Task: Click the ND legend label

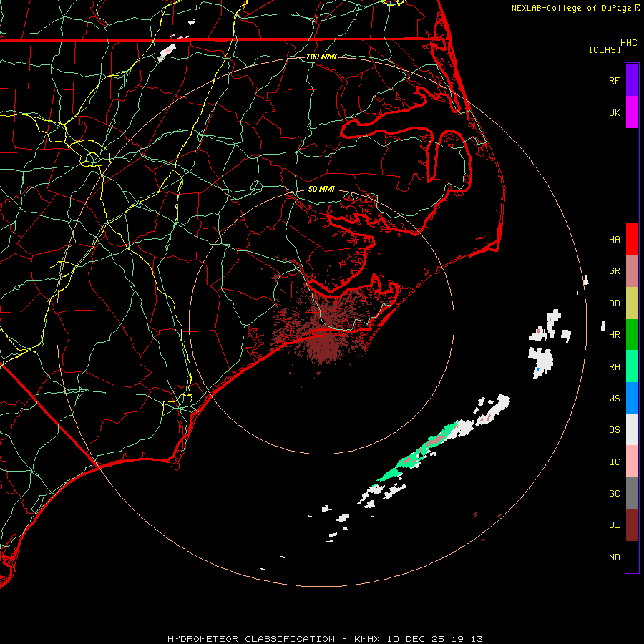Action: click(x=614, y=557)
